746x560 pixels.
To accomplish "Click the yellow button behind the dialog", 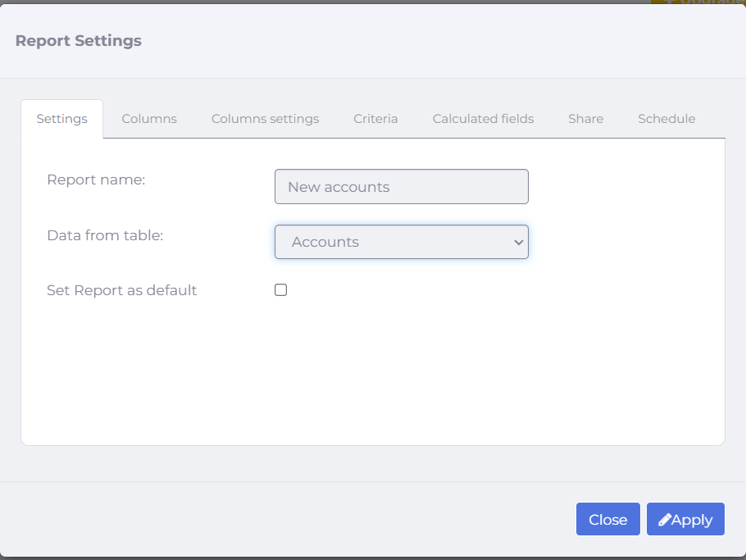I will coord(698,2).
